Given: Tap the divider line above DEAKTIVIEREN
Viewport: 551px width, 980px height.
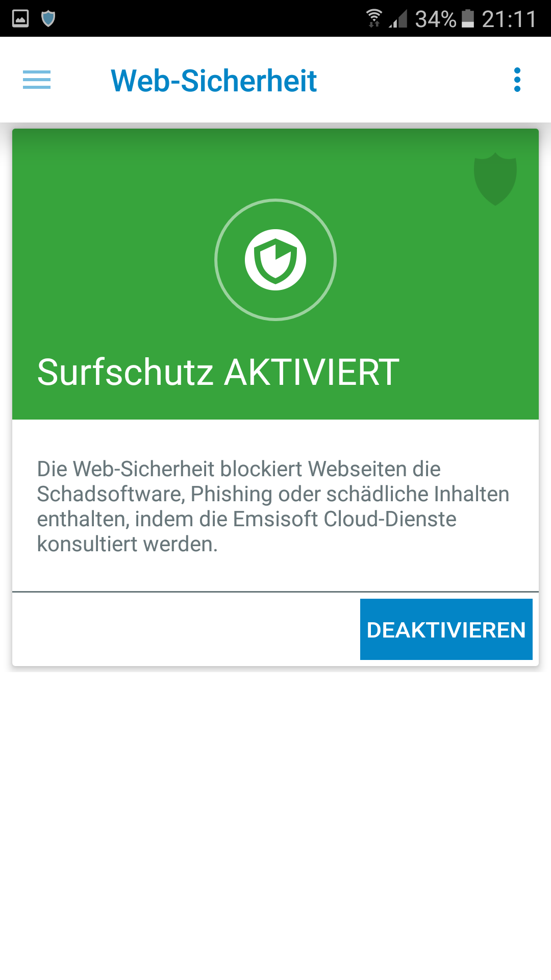Looking at the screenshot, I should point(275,592).
